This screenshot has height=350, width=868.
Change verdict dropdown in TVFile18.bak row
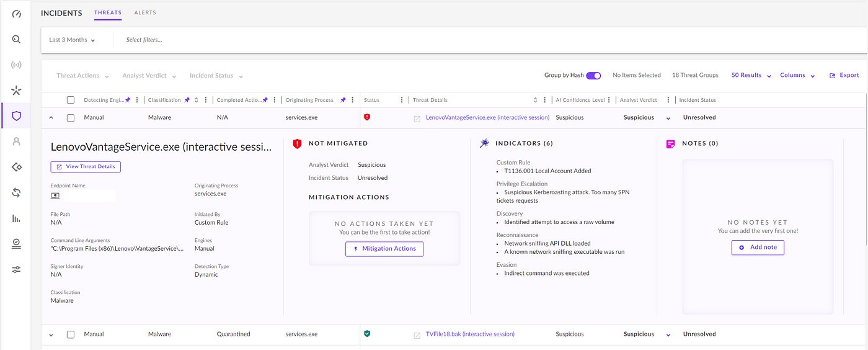tap(668, 335)
